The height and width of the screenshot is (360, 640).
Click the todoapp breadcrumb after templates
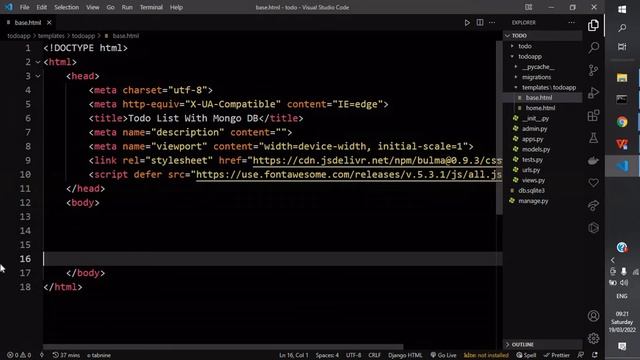pyautogui.click(x=83, y=36)
